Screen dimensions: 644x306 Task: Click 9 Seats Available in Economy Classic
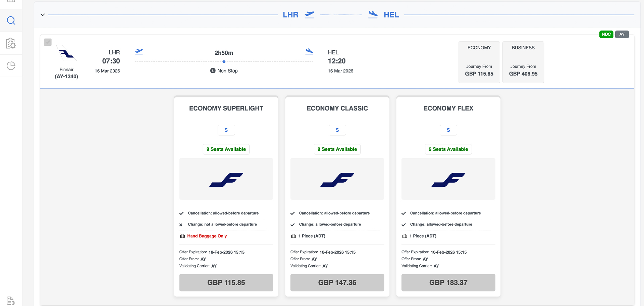337,149
